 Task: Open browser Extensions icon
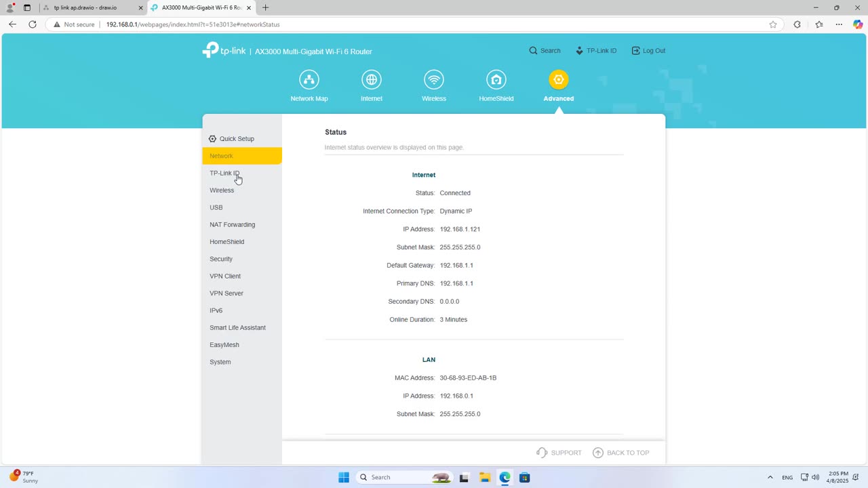pos(797,24)
